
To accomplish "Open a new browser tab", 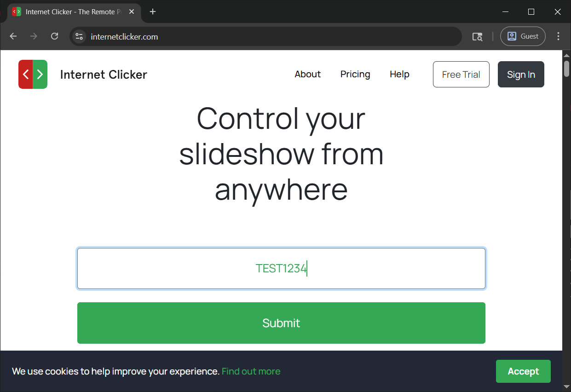I will coord(152,12).
